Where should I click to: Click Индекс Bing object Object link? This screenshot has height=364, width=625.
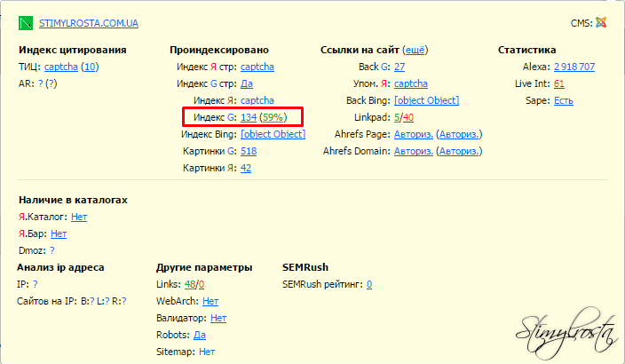coord(273,134)
